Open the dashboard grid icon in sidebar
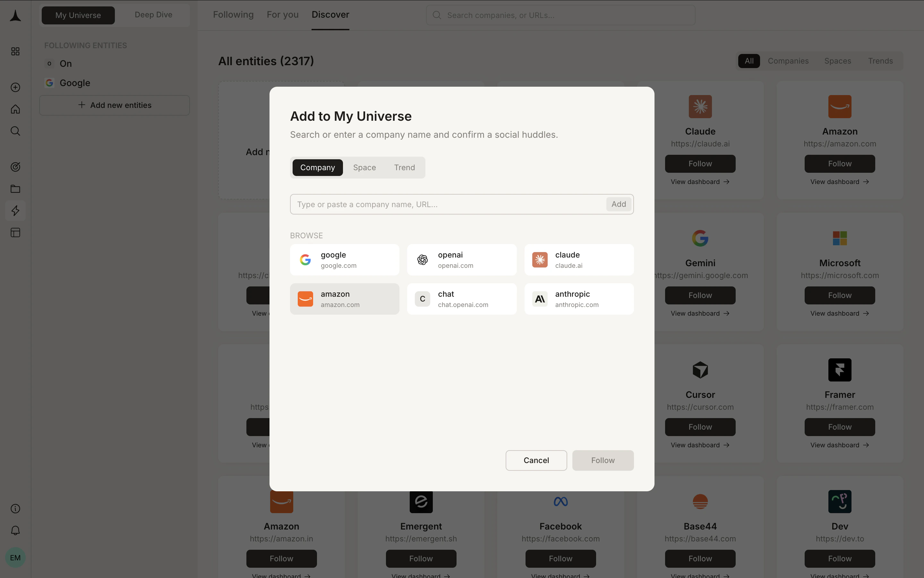This screenshot has height=578, width=924. click(x=15, y=51)
